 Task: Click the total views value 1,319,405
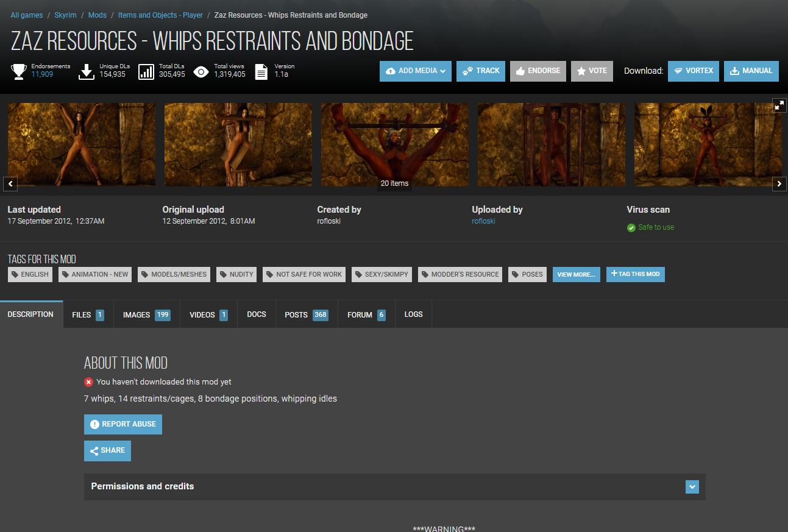tap(230, 74)
